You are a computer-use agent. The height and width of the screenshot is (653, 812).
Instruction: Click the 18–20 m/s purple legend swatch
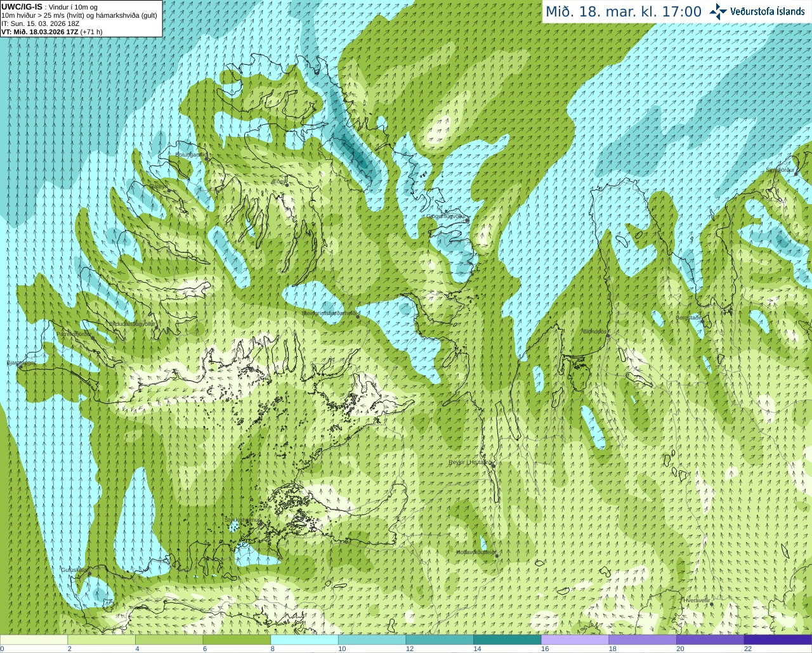coord(643,640)
